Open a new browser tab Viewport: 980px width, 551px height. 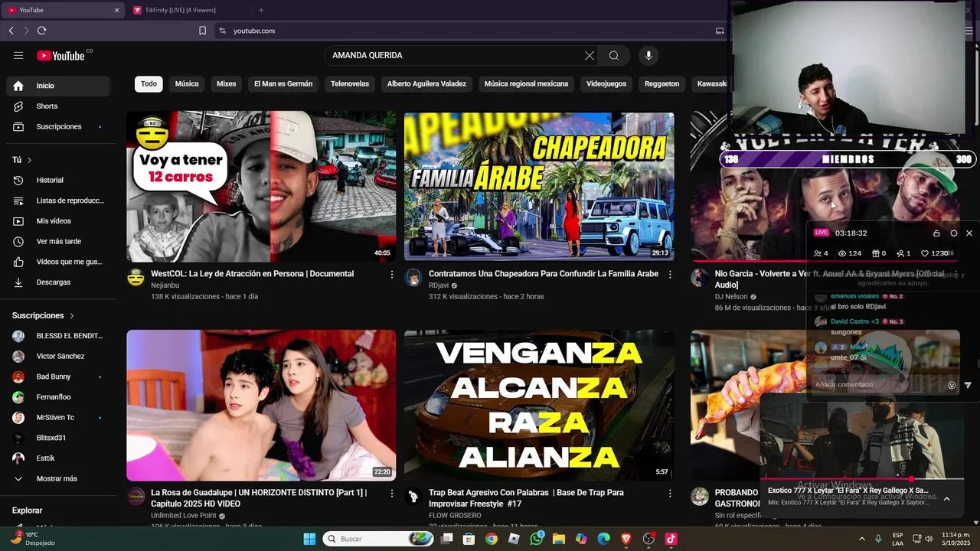click(261, 10)
